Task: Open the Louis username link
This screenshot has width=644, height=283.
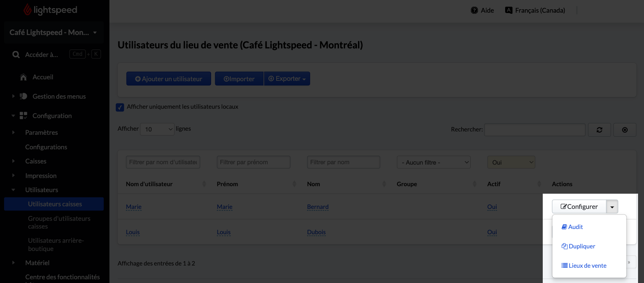Action: [133, 232]
